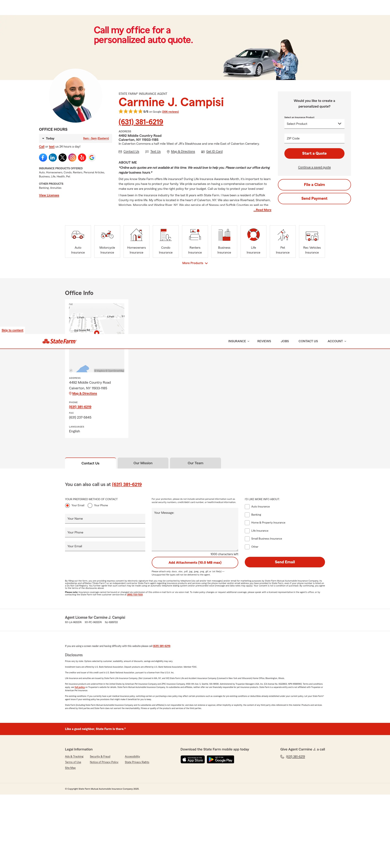The height and width of the screenshot is (868, 390).
Task: Select the Homeowners Insurance house icon
Action: pos(136,235)
